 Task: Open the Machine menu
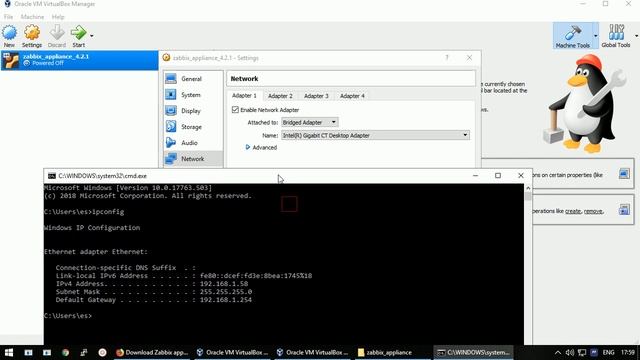[32, 17]
